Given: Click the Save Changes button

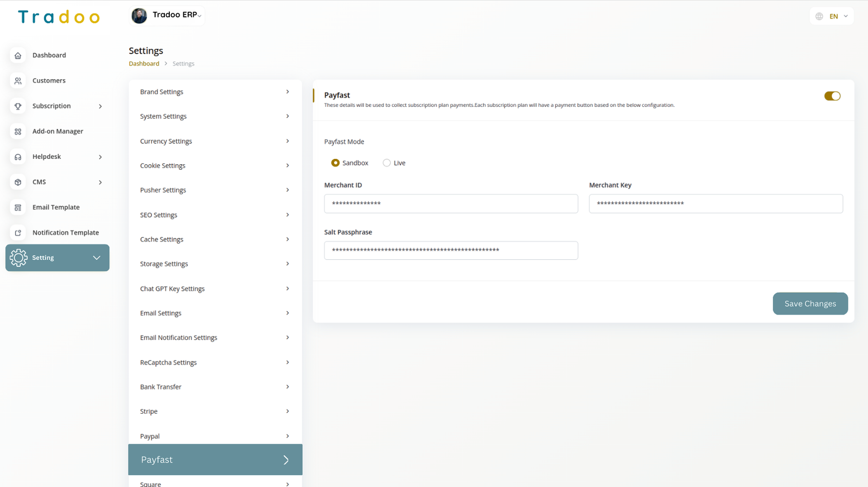Looking at the screenshot, I should coord(810,304).
